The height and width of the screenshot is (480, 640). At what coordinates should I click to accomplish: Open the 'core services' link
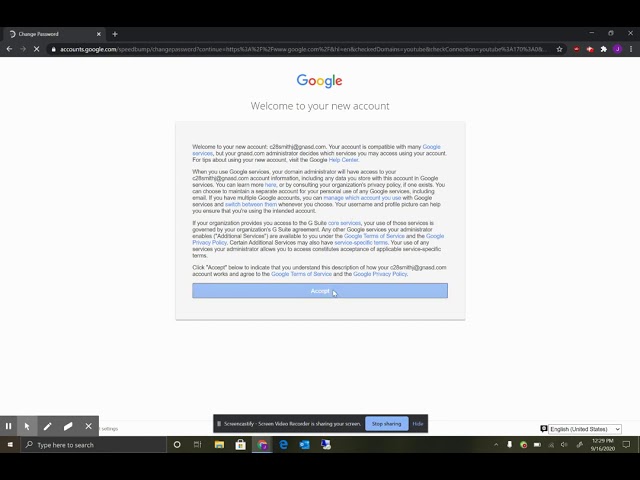[x=344, y=223]
